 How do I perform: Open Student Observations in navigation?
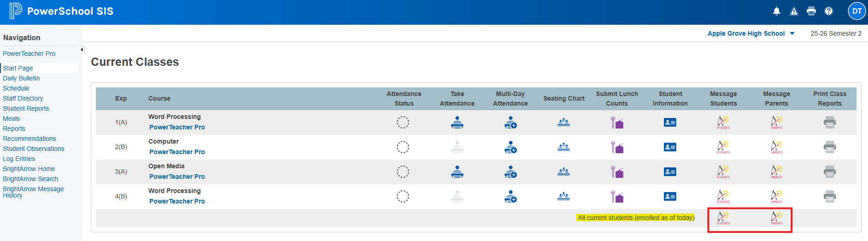point(34,149)
